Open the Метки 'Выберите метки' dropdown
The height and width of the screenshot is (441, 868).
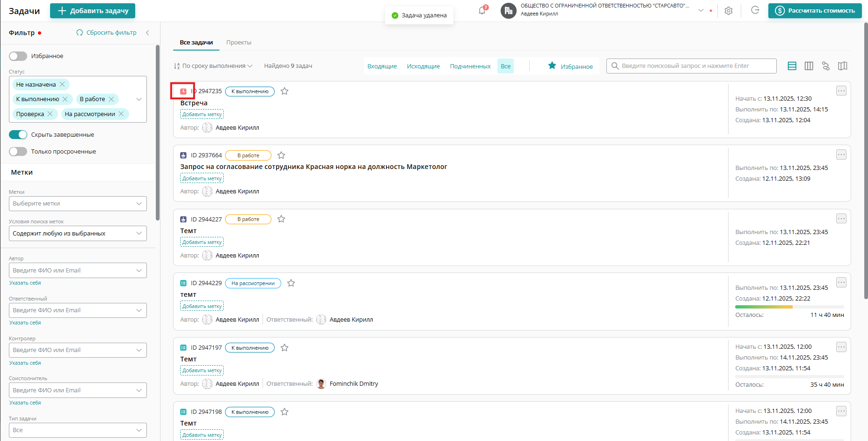point(78,204)
